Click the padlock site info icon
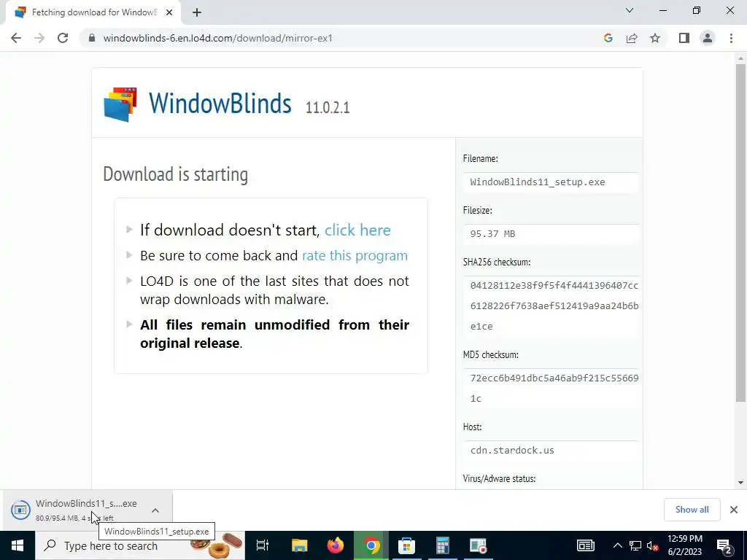Screen dimensions: 747x560 (92, 38)
